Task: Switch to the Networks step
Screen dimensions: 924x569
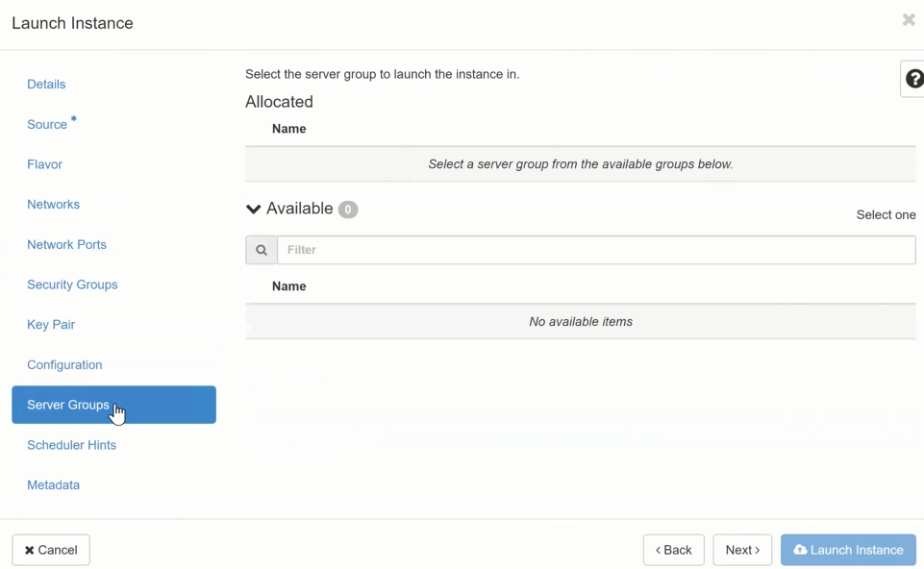Action: coord(53,205)
